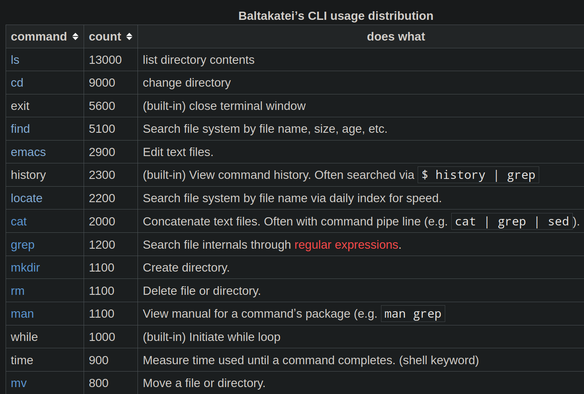Click the count 1100 in rm row

coord(102,291)
